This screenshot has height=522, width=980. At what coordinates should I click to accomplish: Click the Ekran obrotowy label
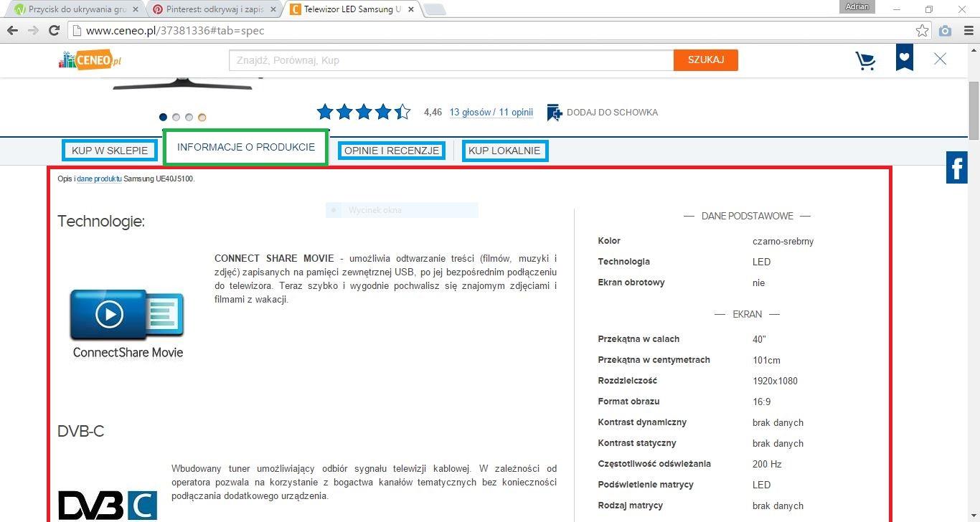(631, 283)
